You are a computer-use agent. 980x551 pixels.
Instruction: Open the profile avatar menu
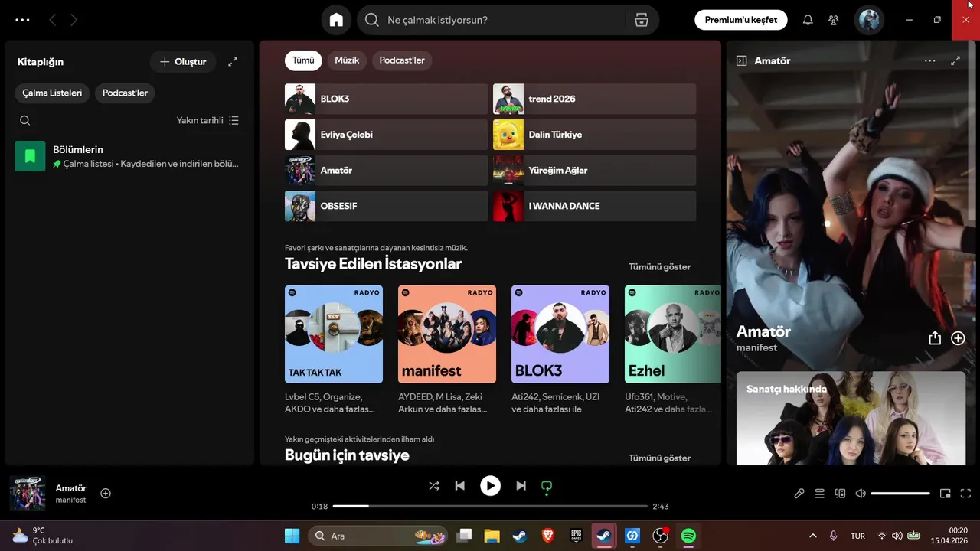(869, 20)
